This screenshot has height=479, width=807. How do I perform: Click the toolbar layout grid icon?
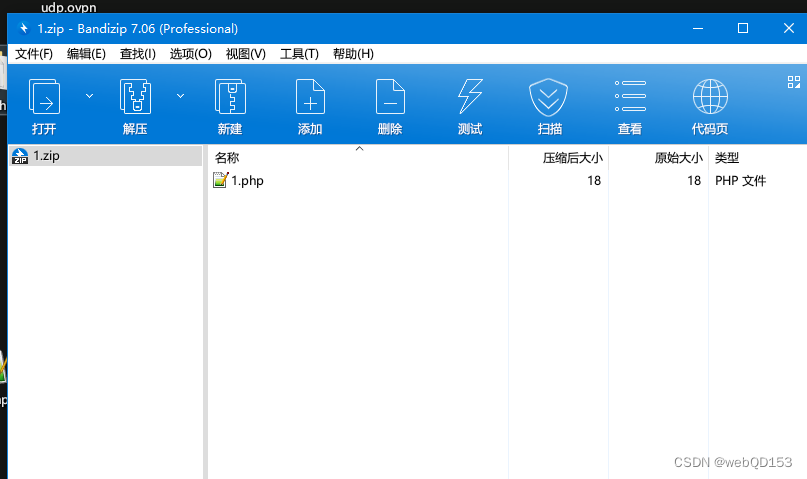(x=794, y=82)
